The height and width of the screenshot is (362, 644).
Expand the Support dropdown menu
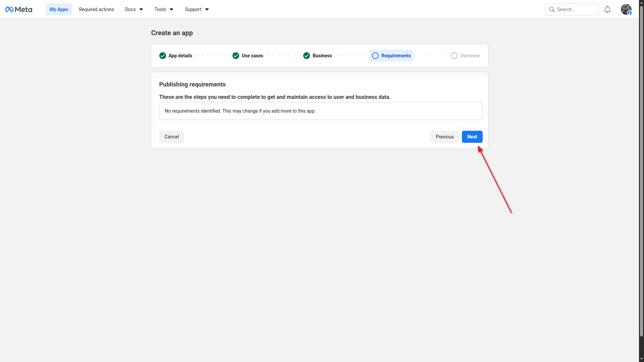coord(197,9)
